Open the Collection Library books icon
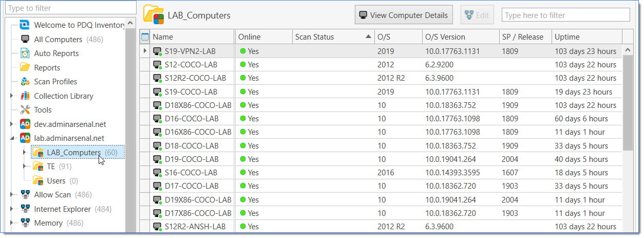The image size is (644, 238). (25, 96)
